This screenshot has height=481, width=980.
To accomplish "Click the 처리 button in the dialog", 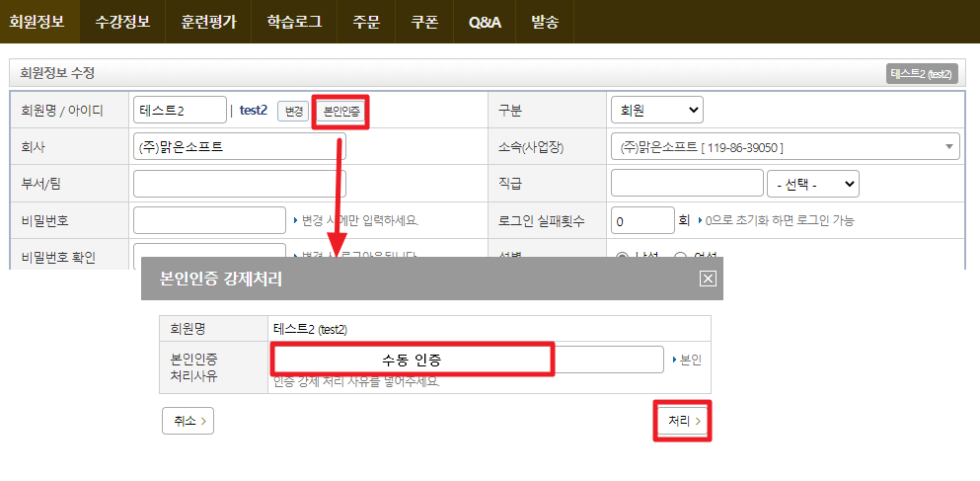I will click(684, 421).
